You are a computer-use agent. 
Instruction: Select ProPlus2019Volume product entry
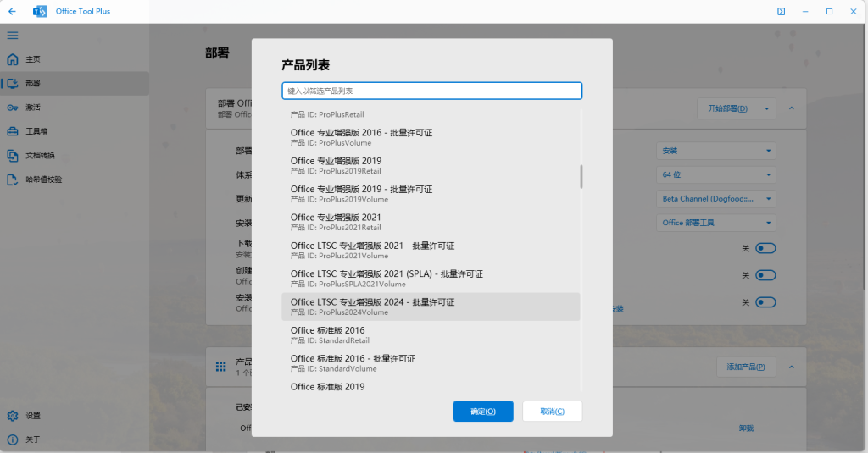431,194
